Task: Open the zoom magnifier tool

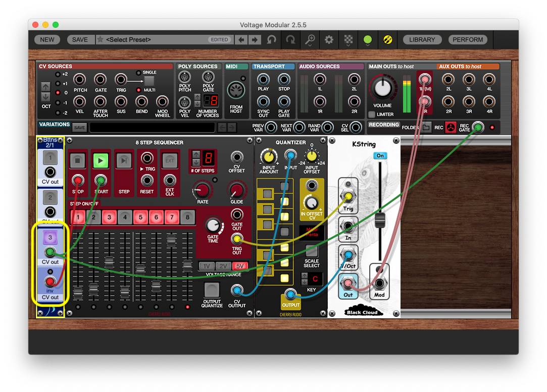Action: click(x=310, y=40)
